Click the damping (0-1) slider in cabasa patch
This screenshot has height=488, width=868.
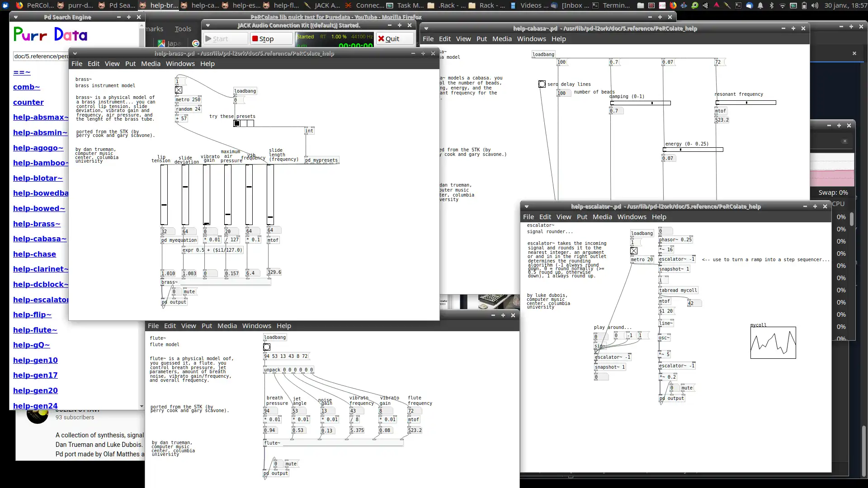click(640, 103)
